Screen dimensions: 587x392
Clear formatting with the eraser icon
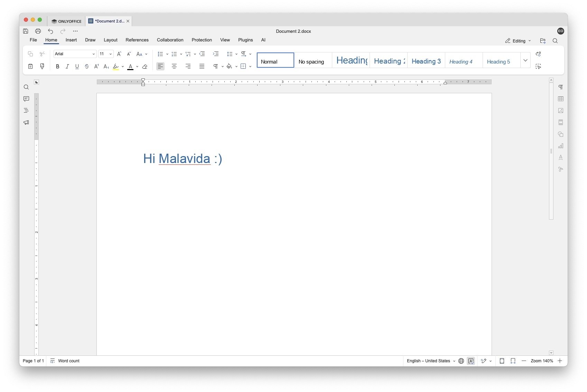[x=145, y=66]
